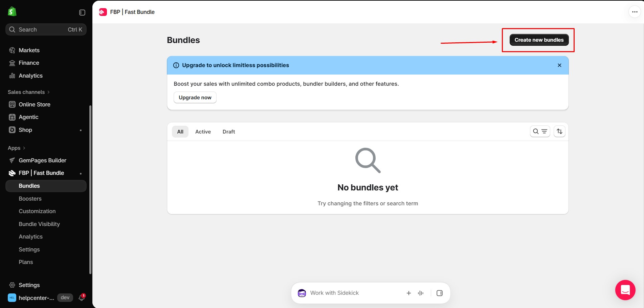Focus the sidebar Search field
The width and height of the screenshot is (644, 308).
46,29
